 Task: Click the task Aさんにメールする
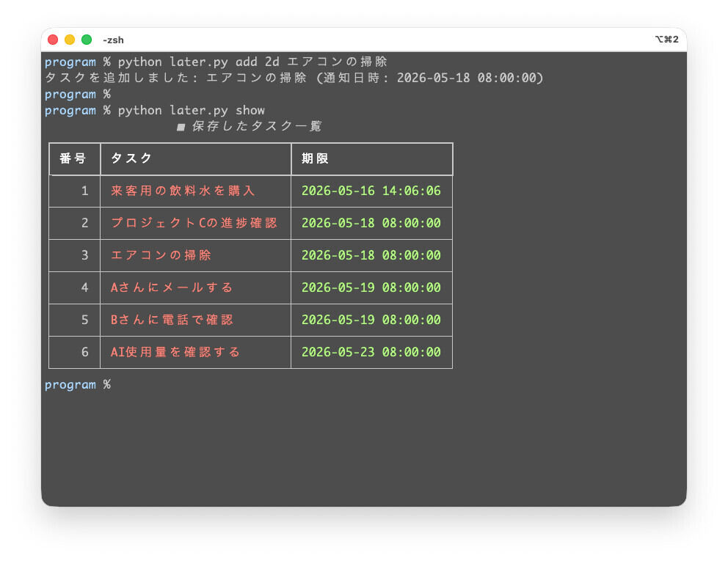click(171, 287)
